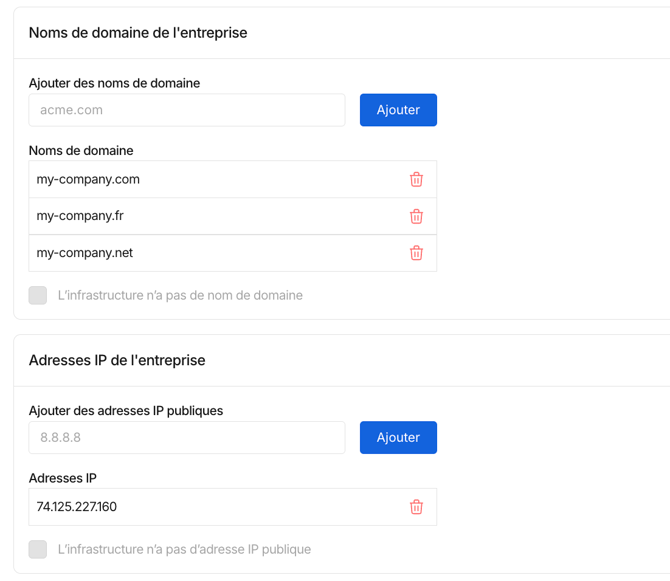
Task: Click Ajouter button for domain names
Action: tap(398, 110)
